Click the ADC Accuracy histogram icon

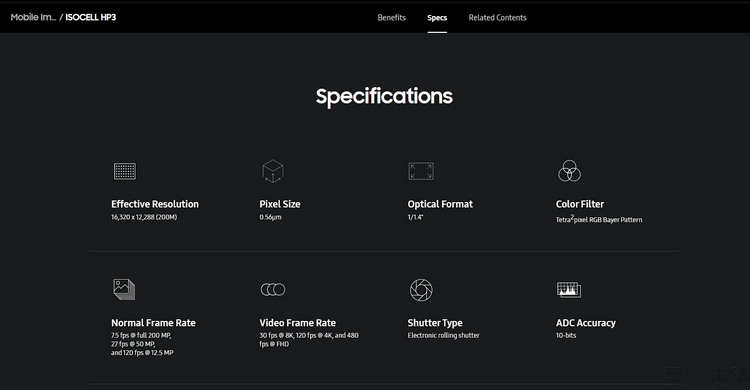click(569, 290)
